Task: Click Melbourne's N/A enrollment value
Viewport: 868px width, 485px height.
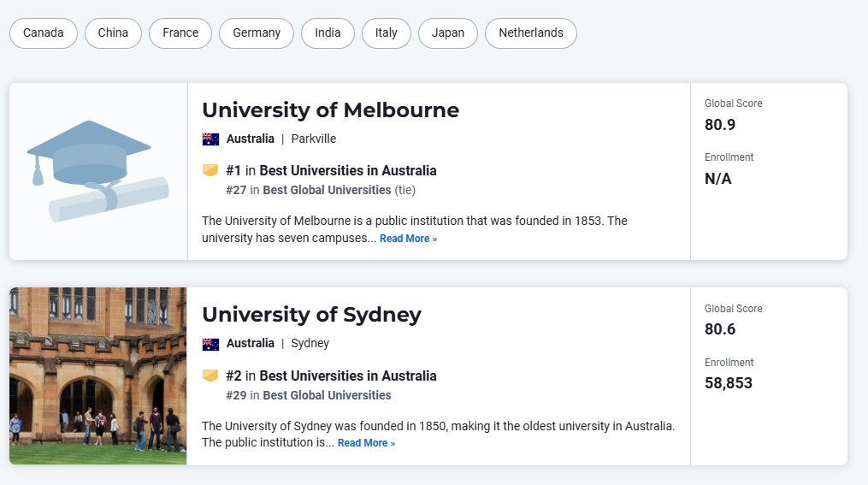Action: tap(718, 179)
